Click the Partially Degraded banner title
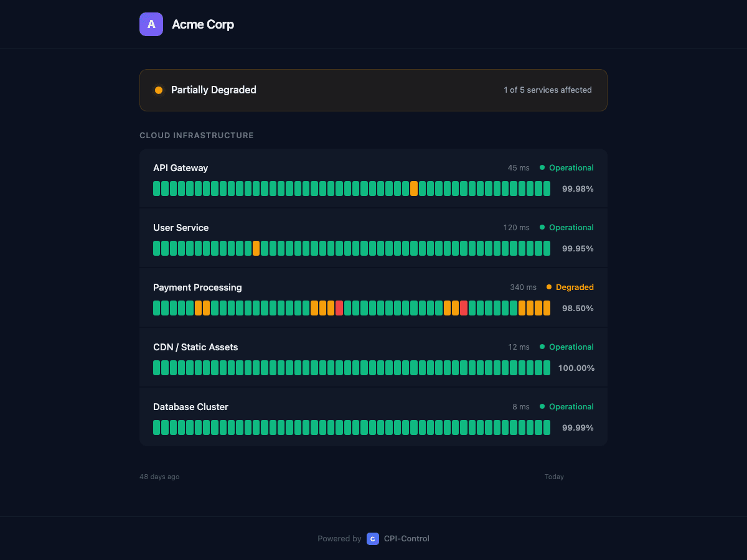 [214, 90]
